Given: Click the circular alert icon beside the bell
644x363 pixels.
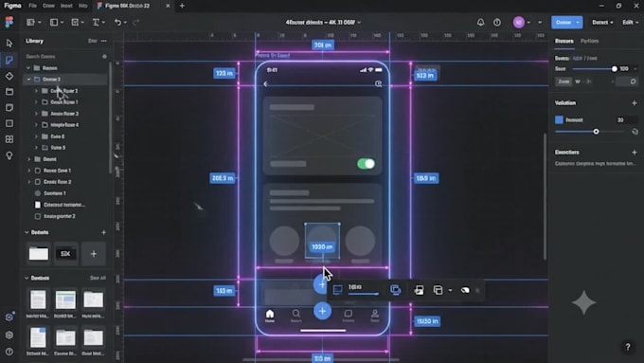Looking at the screenshot, I should [497, 22].
